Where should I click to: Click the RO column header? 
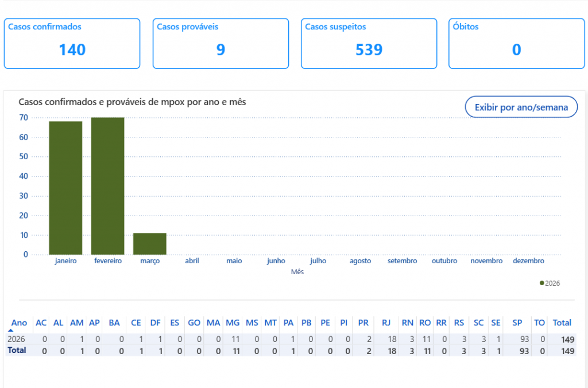(425, 323)
